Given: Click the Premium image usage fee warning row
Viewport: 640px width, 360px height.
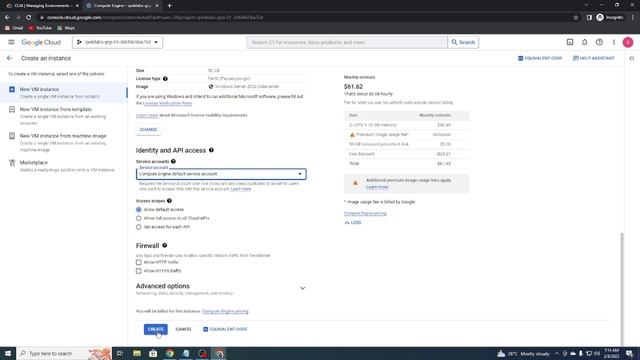Looking at the screenshot, I should (x=407, y=135).
